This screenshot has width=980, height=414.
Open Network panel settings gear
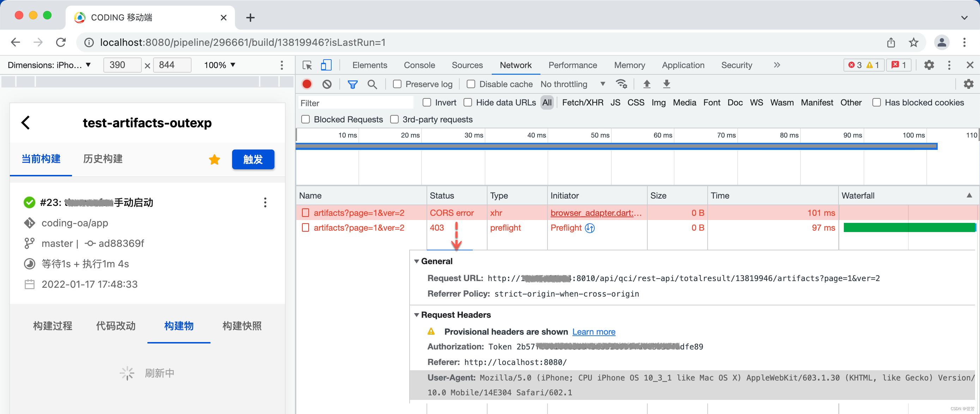click(x=969, y=84)
